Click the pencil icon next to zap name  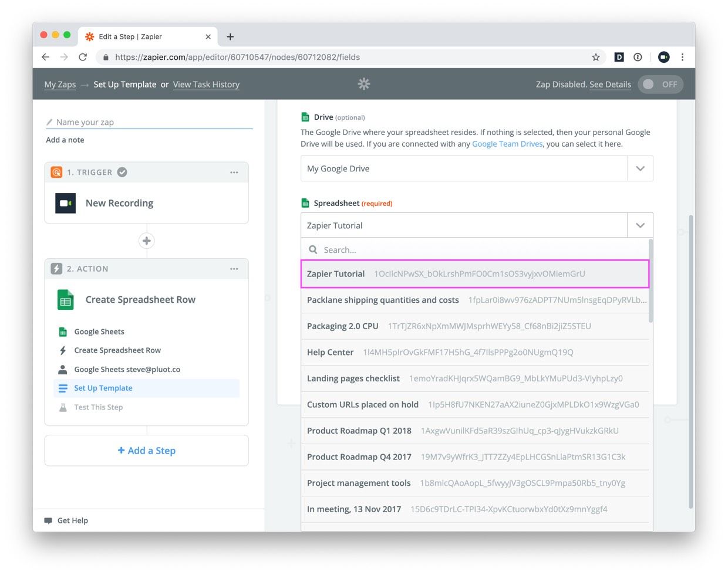point(49,122)
